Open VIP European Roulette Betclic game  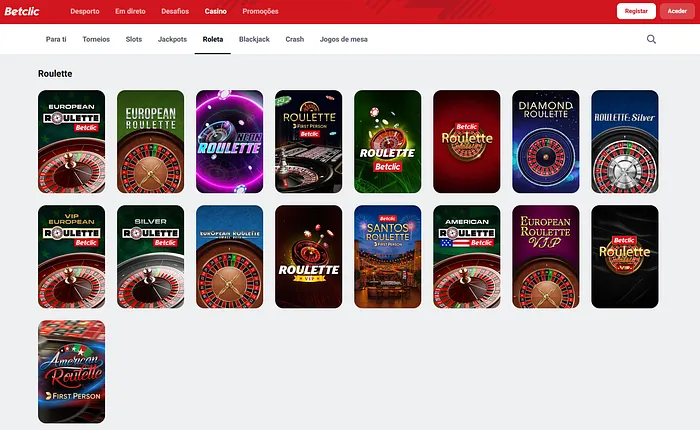tap(71, 257)
